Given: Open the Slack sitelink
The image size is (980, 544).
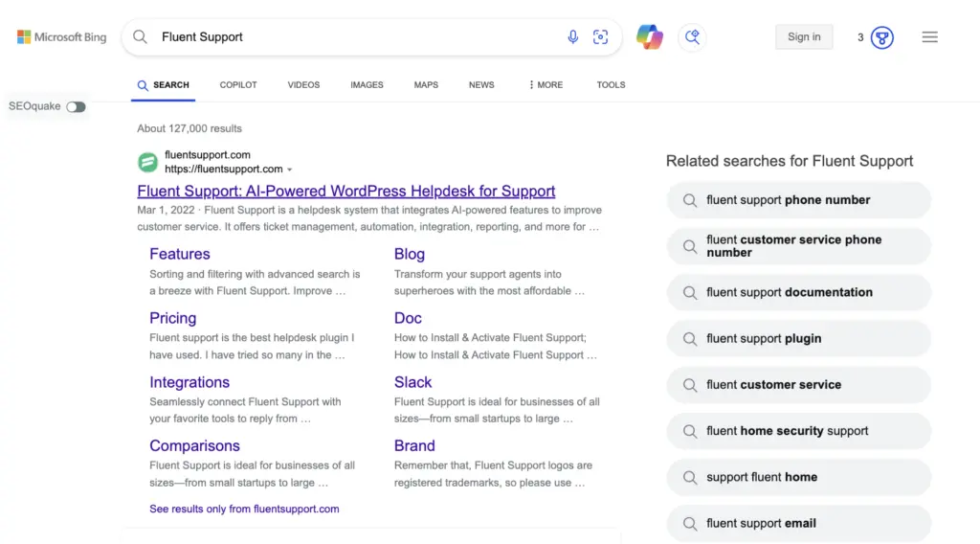Looking at the screenshot, I should (x=412, y=382).
